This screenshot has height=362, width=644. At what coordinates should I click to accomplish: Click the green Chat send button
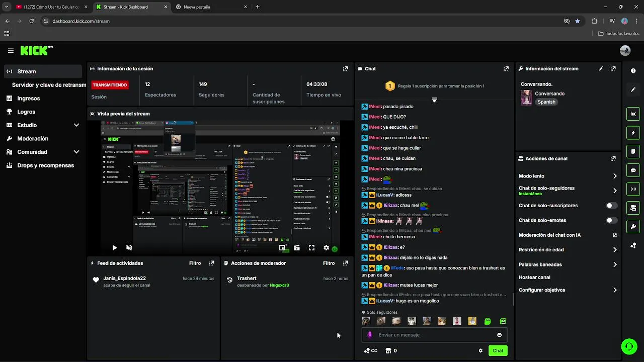tap(498, 351)
